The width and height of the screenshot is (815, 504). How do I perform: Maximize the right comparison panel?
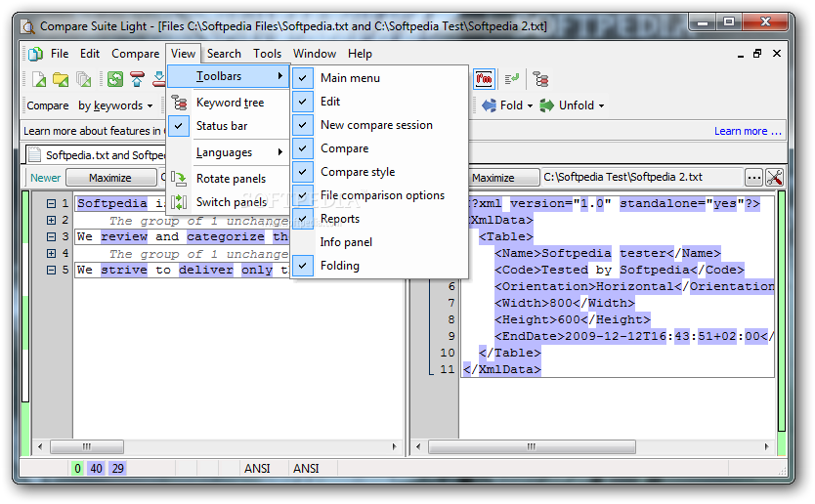(503, 178)
